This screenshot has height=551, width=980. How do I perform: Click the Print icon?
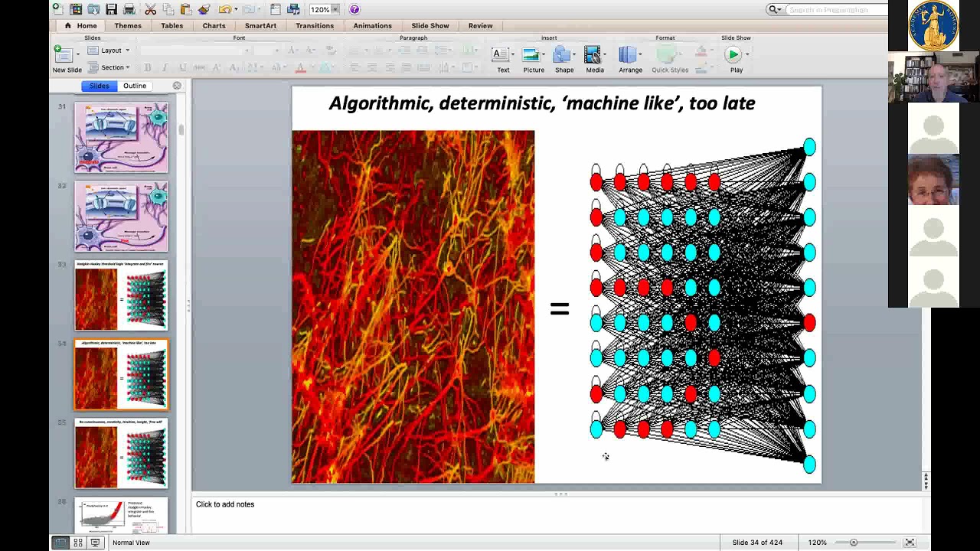[129, 9]
